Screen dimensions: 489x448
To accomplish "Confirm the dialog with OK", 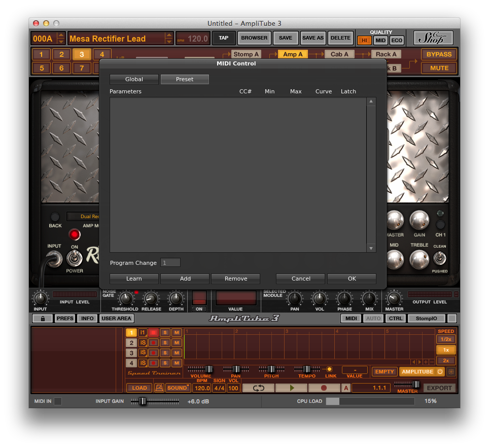I will tap(352, 279).
